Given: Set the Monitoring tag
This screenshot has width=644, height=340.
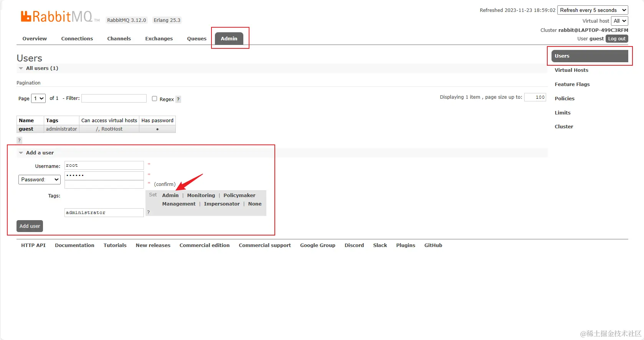Looking at the screenshot, I should [201, 195].
